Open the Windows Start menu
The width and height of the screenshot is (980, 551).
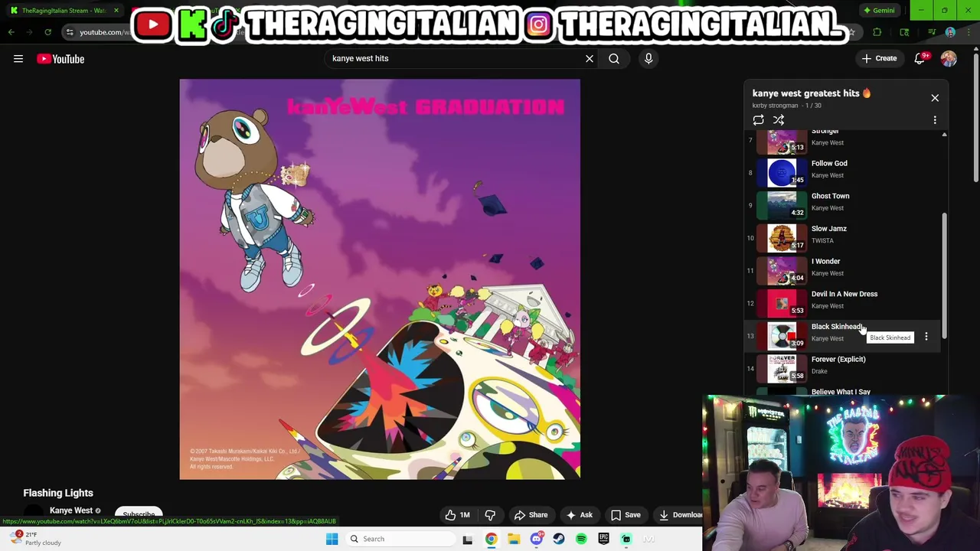click(332, 539)
